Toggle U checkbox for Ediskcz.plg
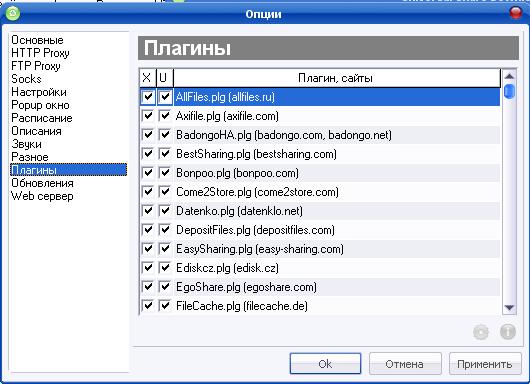 [x=165, y=268]
